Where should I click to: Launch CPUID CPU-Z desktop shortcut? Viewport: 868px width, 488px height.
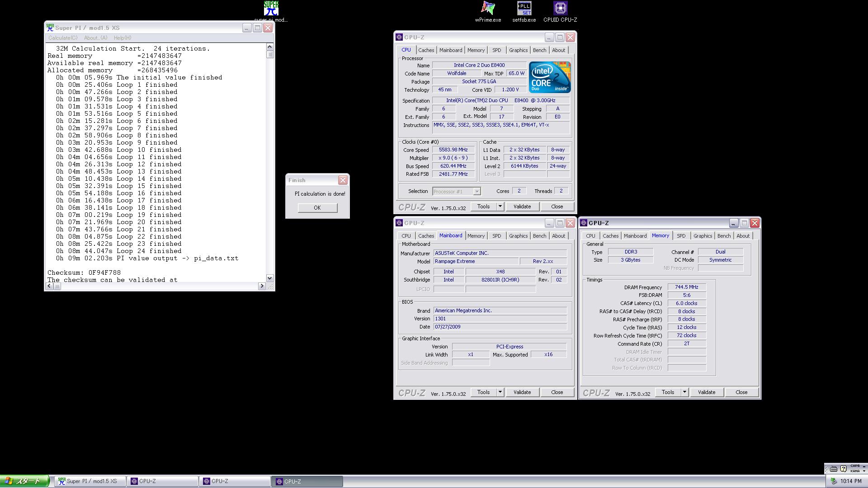click(x=560, y=11)
